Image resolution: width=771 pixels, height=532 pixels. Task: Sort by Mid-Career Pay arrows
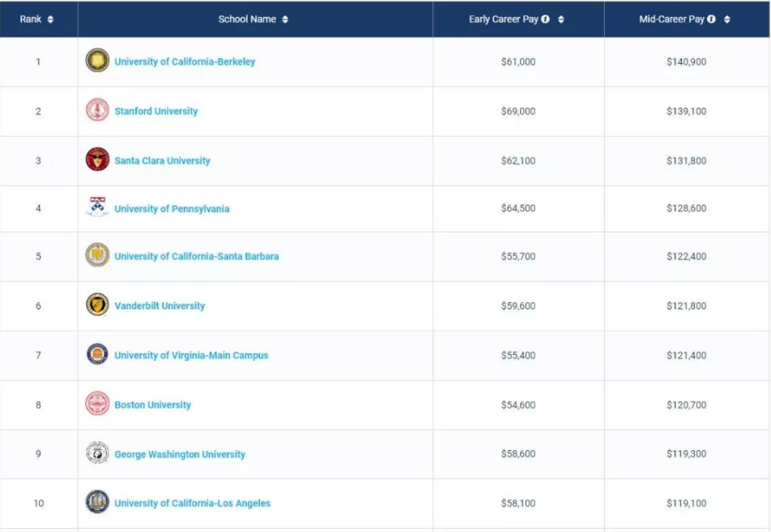point(727,19)
